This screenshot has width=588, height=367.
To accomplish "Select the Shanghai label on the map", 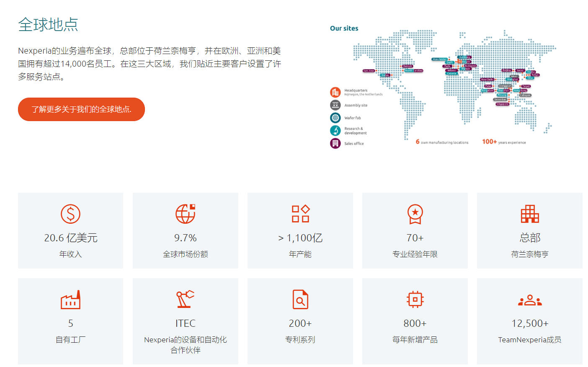I will point(511,78).
